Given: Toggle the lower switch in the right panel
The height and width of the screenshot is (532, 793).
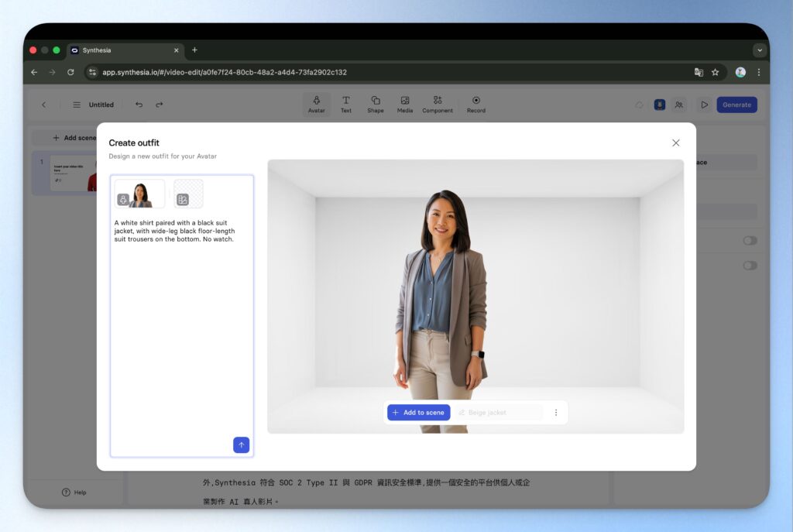Looking at the screenshot, I should click(749, 266).
